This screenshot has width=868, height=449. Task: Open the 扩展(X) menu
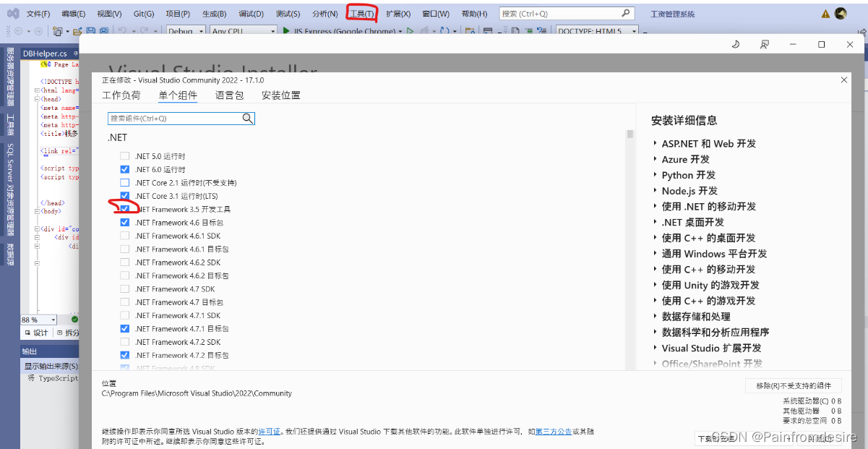398,14
